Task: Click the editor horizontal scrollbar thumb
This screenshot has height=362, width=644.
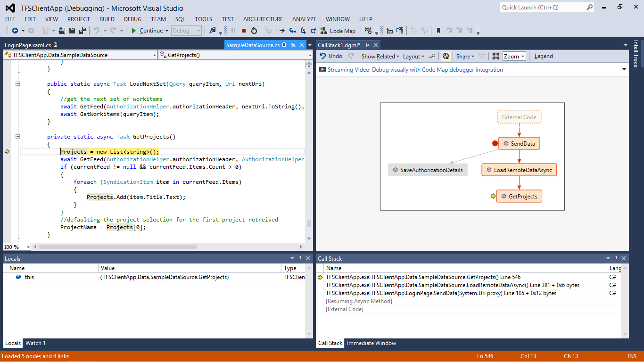Action: coord(118,247)
